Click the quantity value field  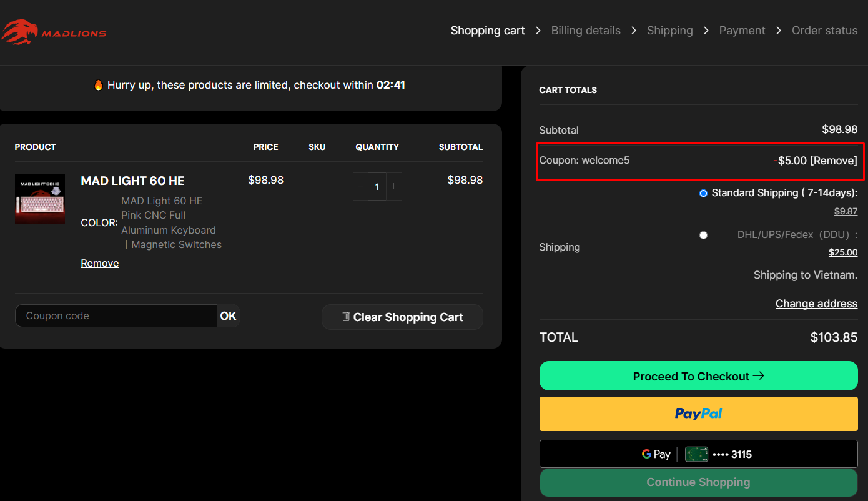click(377, 187)
